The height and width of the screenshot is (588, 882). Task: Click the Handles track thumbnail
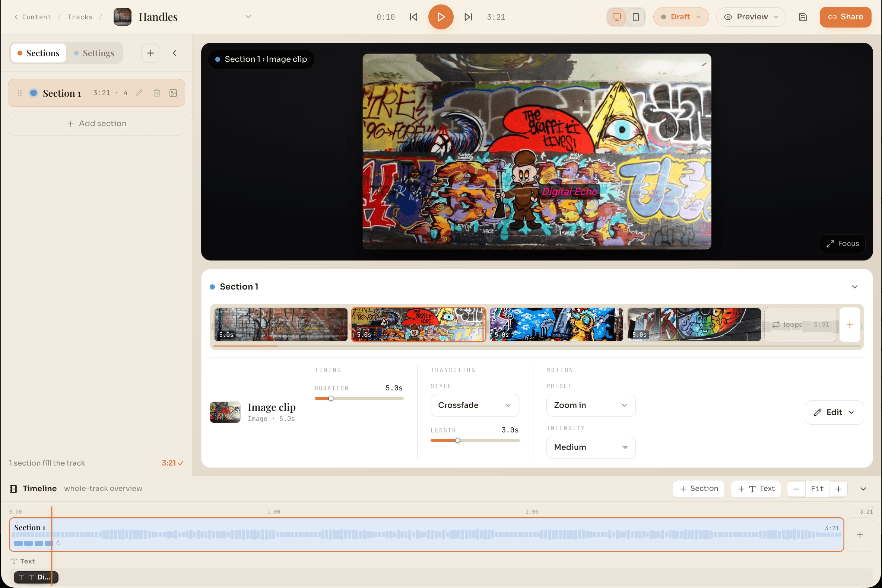[122, 17]
